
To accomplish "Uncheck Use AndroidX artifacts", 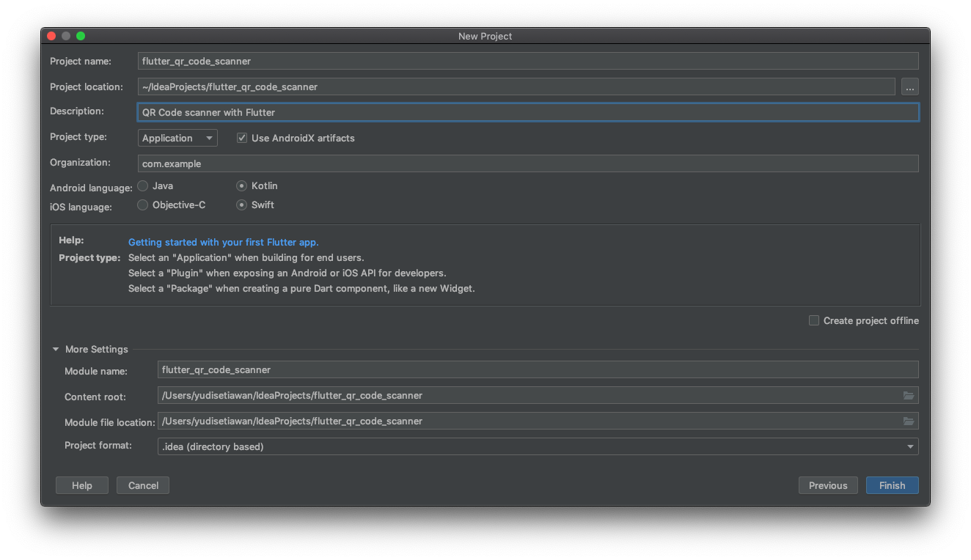I will click(241, 138).
